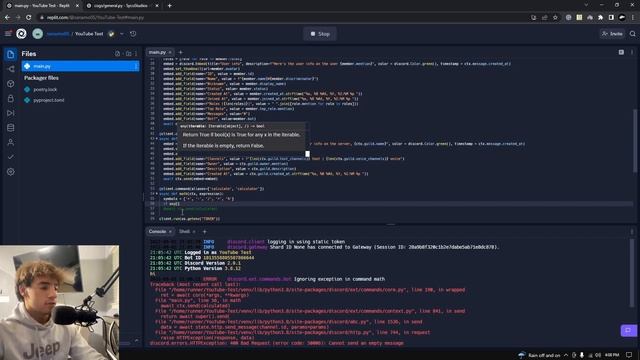Viewport: 640px width, 360px height.
Task: Open the Database sidebar icon
Action: click(11, 128)
